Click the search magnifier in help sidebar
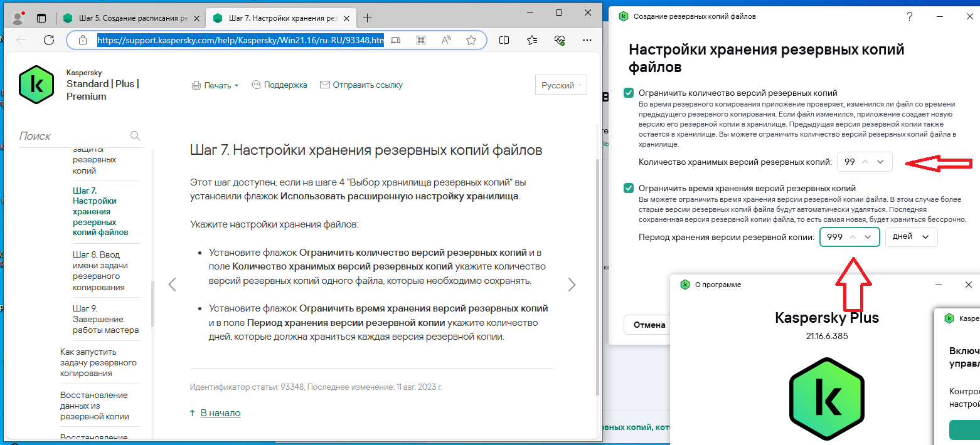Screen dimensions: 980x445 coord(135,136)
